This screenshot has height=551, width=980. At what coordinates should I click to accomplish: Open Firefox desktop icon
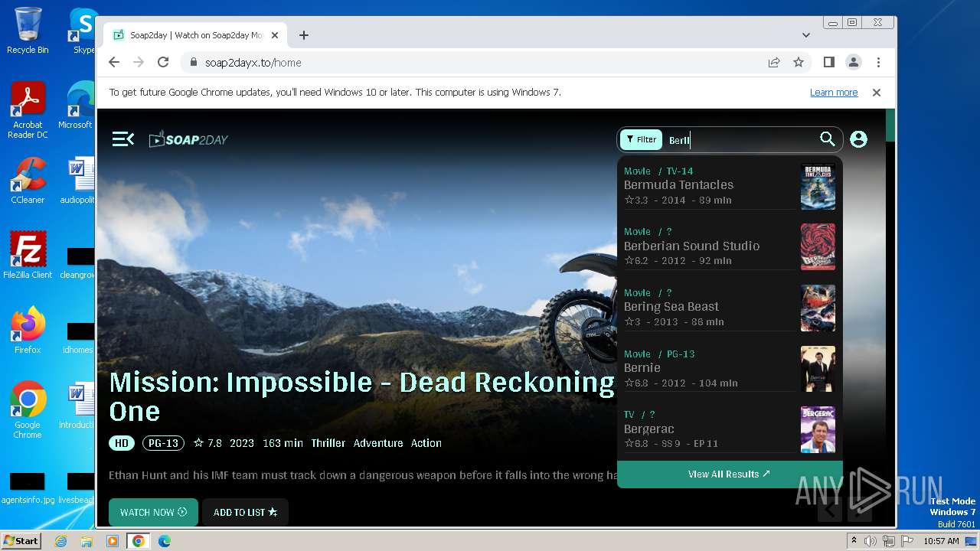point(28,330)
